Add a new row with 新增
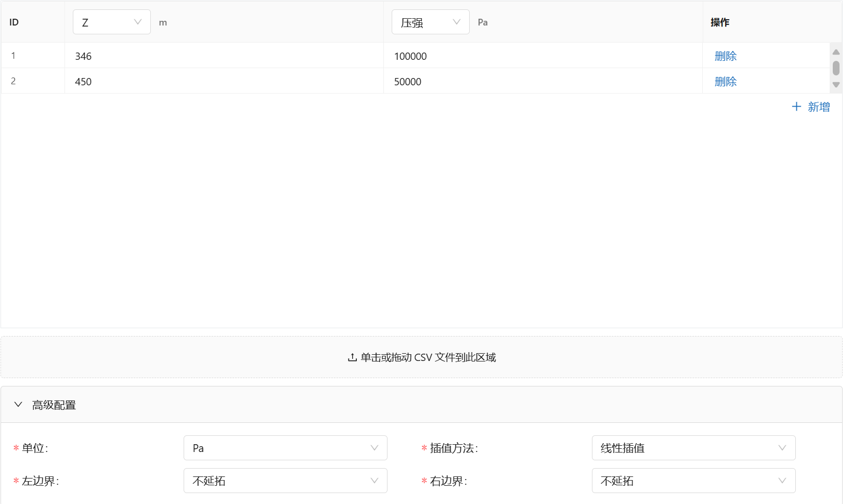 (811, 107)
